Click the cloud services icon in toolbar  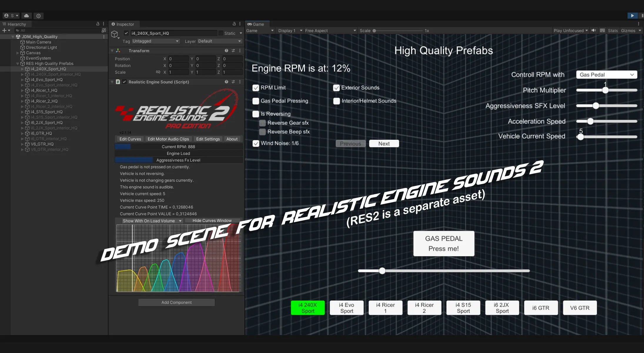26,16
